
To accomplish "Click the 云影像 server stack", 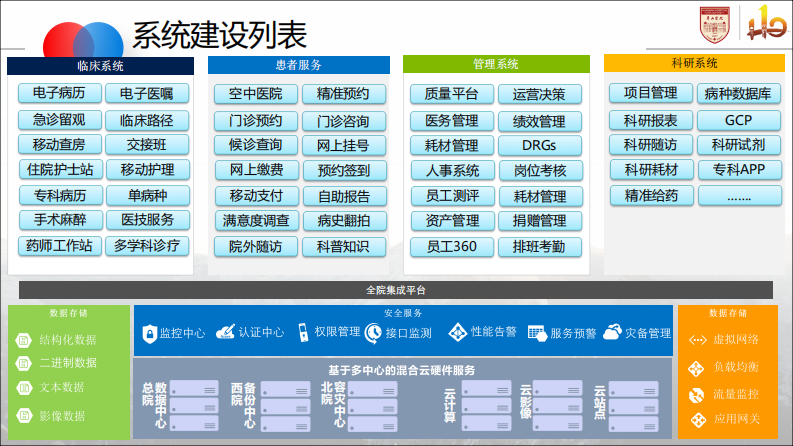I will 557,406.
